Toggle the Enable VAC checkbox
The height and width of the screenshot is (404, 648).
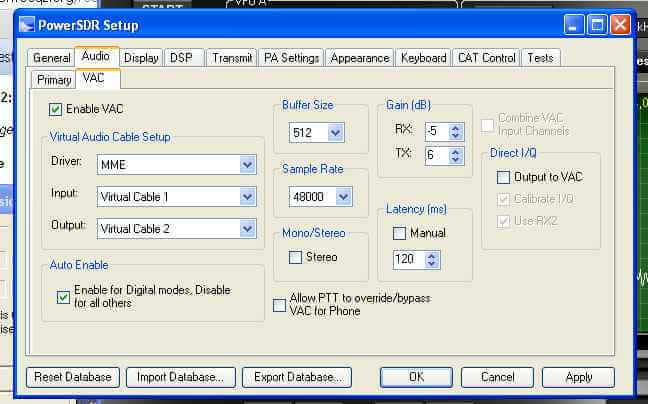pyautogui.click(x=55, y=109)
